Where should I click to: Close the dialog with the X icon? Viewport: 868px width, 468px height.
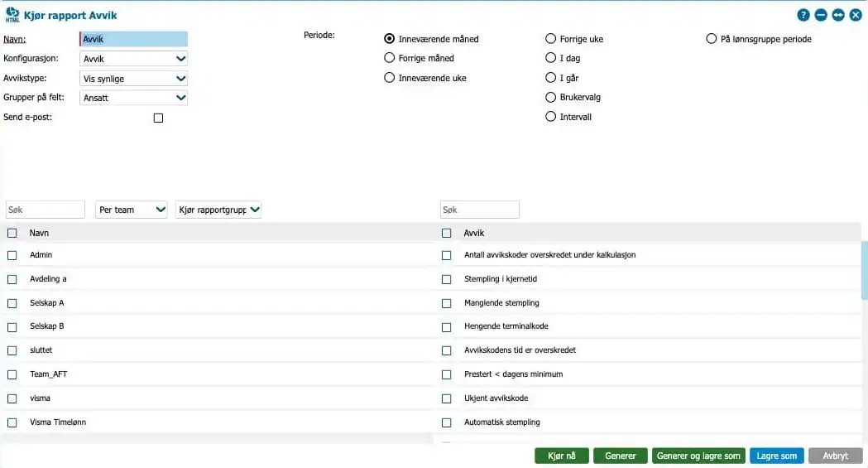click(x=856, y=15)
